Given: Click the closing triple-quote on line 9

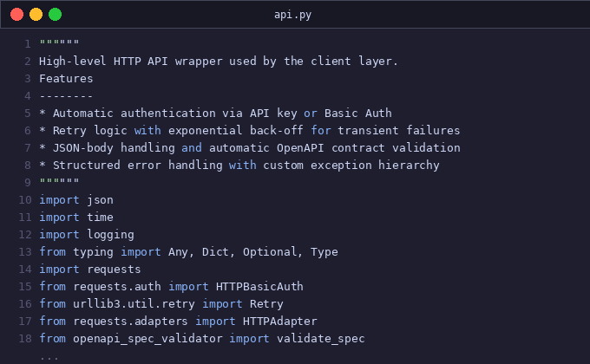Looking at the screenshot, I should (60, 181).
